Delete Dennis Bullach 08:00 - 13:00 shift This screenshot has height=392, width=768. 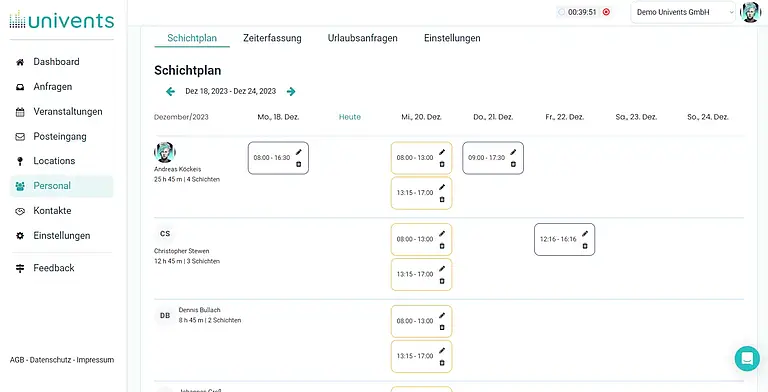coord(442,327)
